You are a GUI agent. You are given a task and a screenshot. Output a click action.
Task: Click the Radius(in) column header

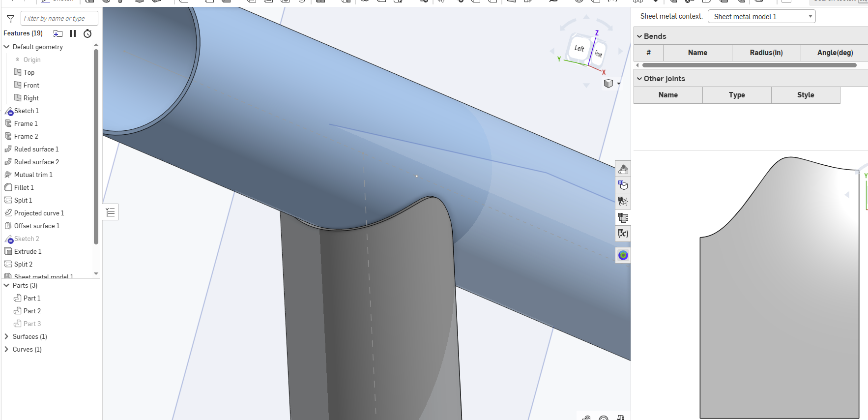click(x=766, y=53)
